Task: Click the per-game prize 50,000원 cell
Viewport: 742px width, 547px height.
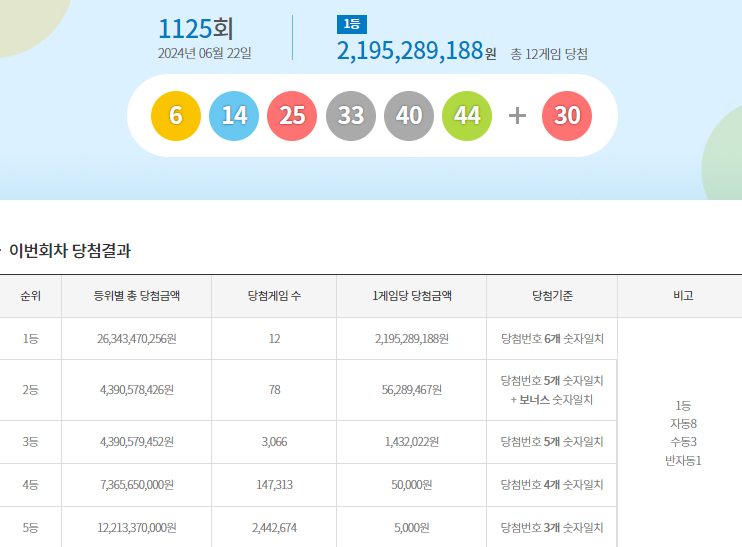Action: point(412,485)
